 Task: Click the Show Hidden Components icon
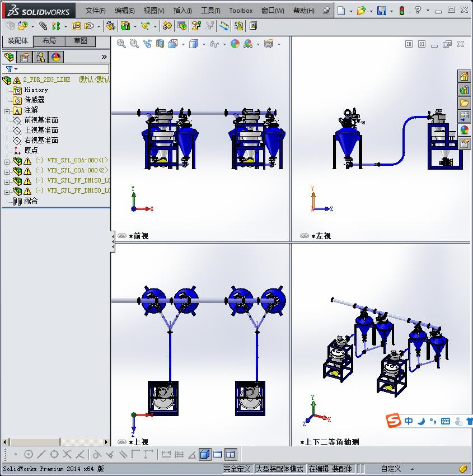110,26
